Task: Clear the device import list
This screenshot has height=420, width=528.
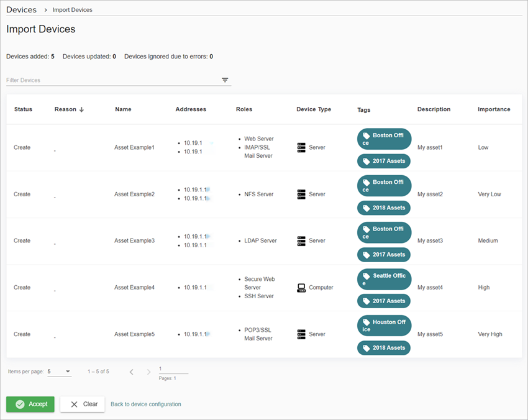Action: [82, 404]
